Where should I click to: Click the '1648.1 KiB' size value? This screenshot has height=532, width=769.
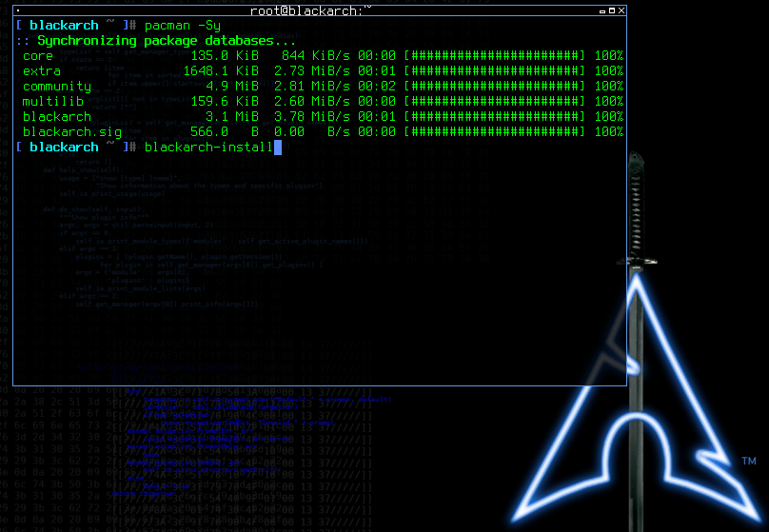pos(221,71)
